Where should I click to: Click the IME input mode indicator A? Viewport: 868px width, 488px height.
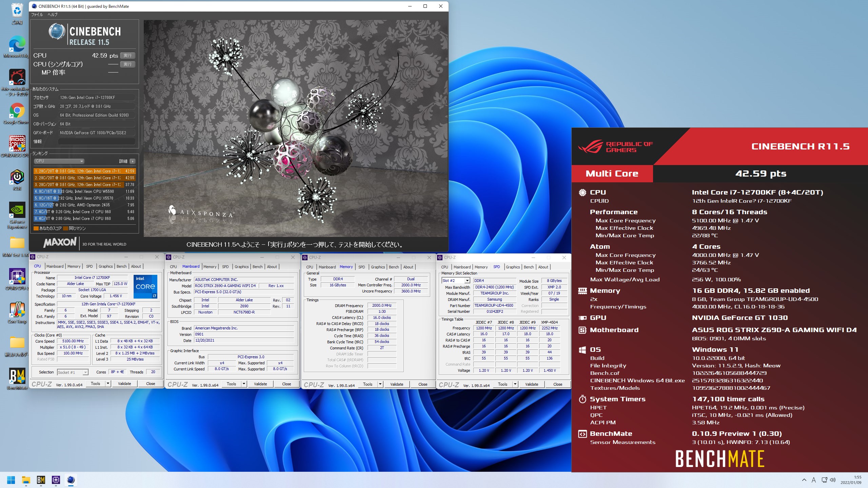tap(813, 480)
